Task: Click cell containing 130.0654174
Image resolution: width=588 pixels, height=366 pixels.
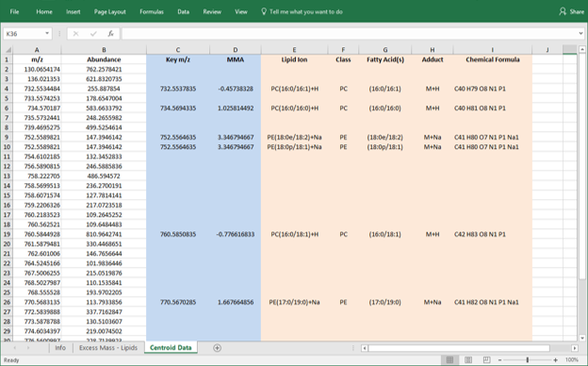Action: (x=37, y=69)
